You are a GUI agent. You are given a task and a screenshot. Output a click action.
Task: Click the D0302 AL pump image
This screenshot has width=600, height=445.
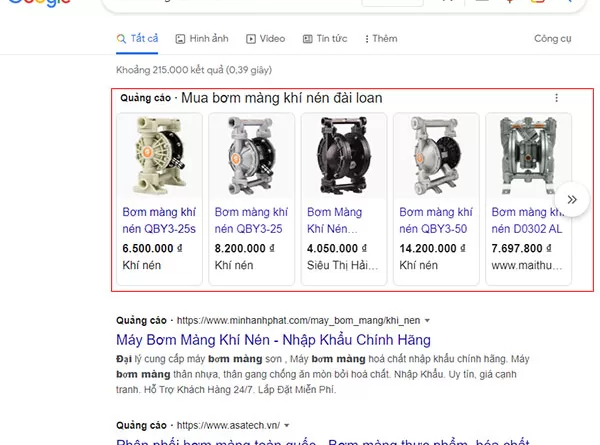[528, 156]
